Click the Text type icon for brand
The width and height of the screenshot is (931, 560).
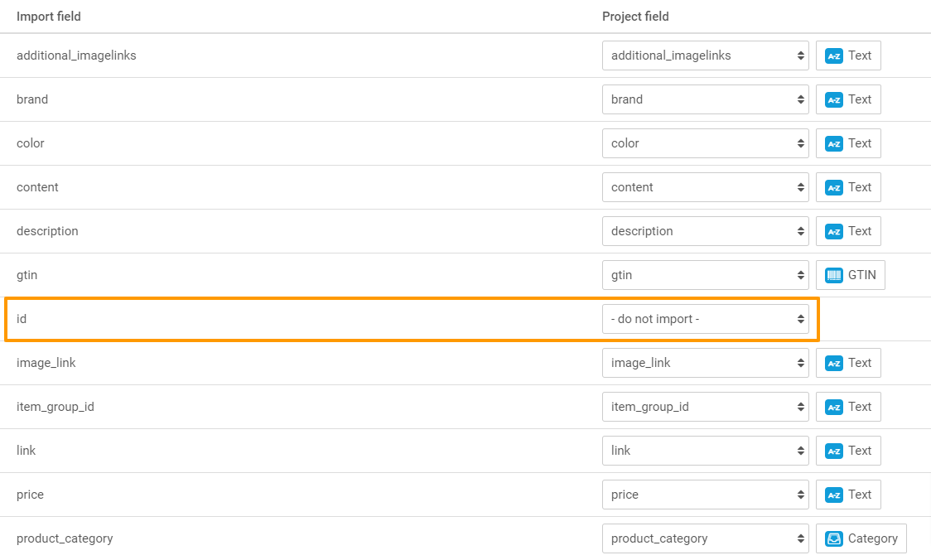pos(834,99)
